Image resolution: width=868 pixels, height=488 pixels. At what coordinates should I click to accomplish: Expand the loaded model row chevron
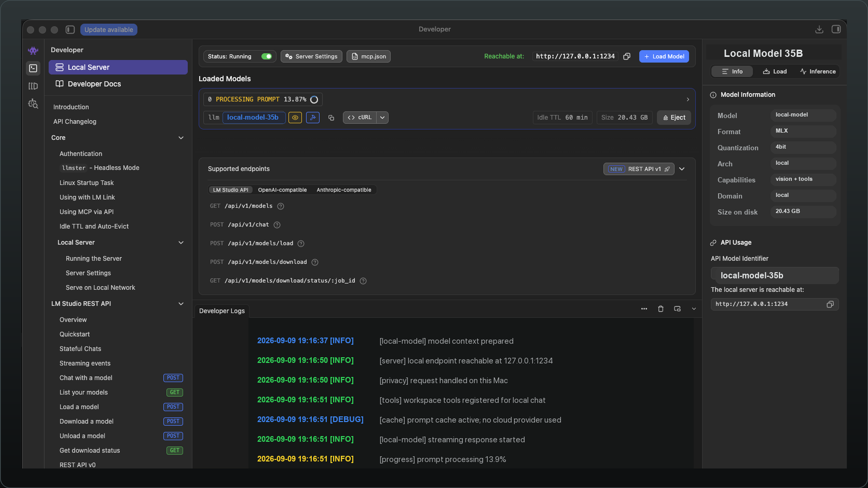pos(688,99)
